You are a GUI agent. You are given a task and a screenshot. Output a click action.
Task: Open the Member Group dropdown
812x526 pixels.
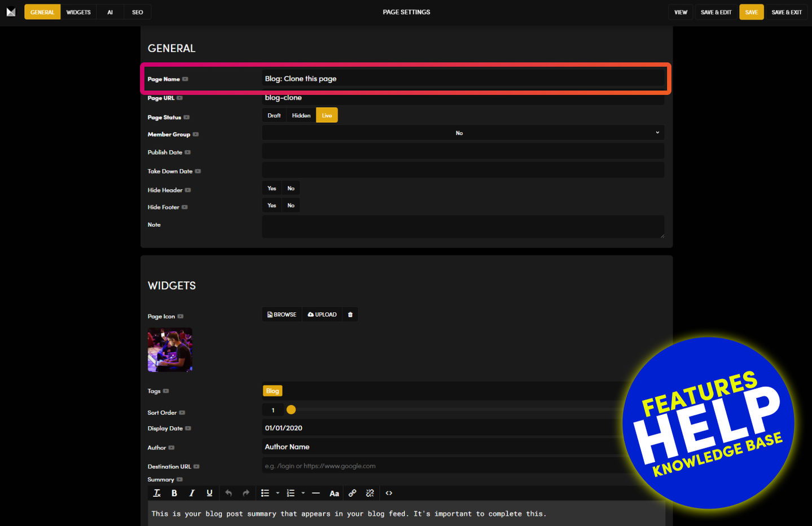coord(463,133)
